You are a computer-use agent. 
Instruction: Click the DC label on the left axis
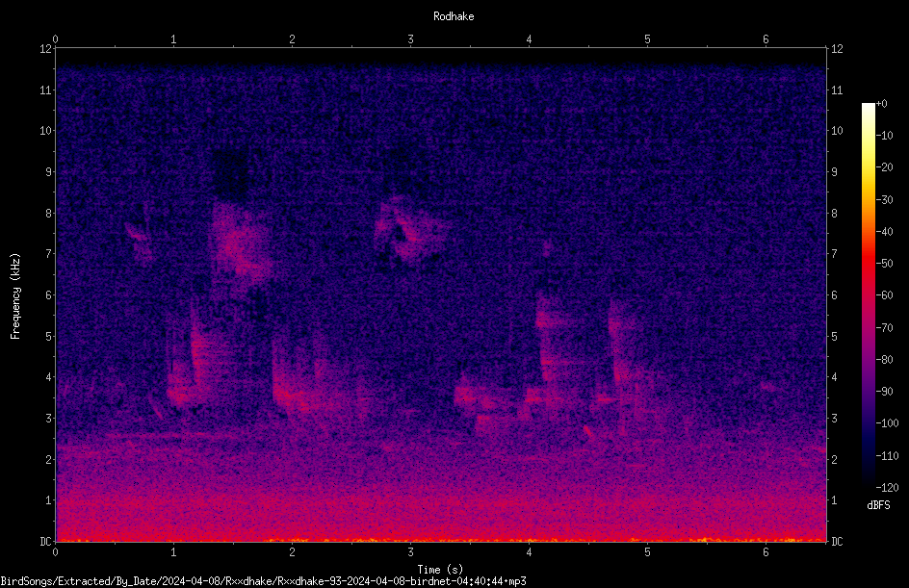(x=45, y=541)
